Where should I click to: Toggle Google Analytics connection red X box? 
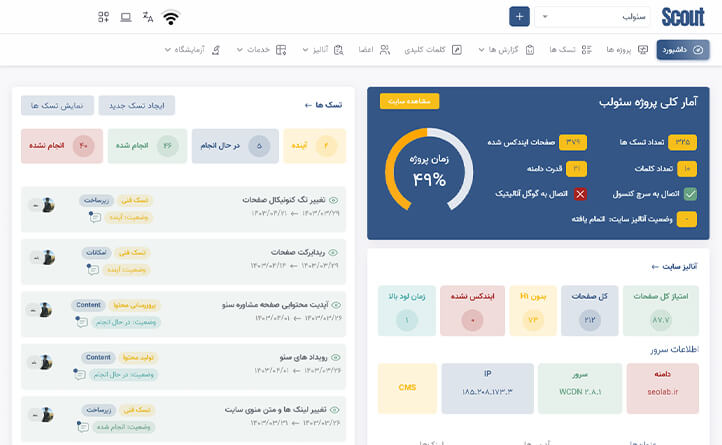click(580, 194)
